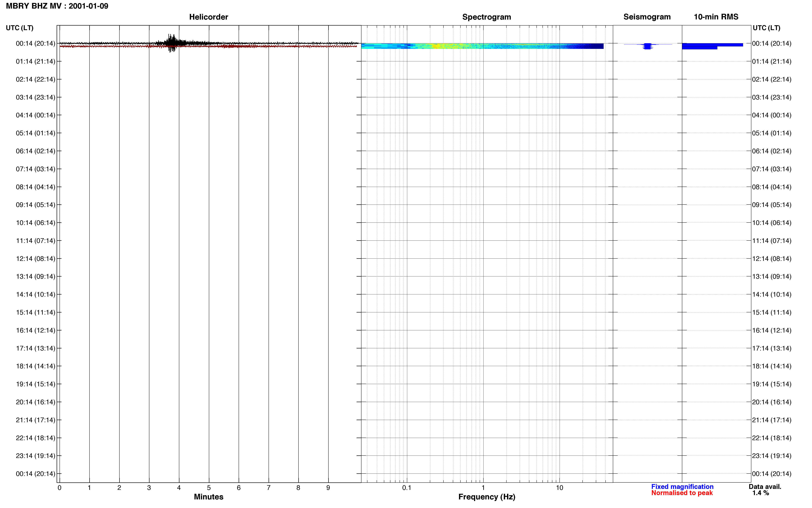Image resolution: width=812 pixels, height=508 pixels.
Task: Click the left '18:14 (14:14)' time label
Action: point(35,366)
